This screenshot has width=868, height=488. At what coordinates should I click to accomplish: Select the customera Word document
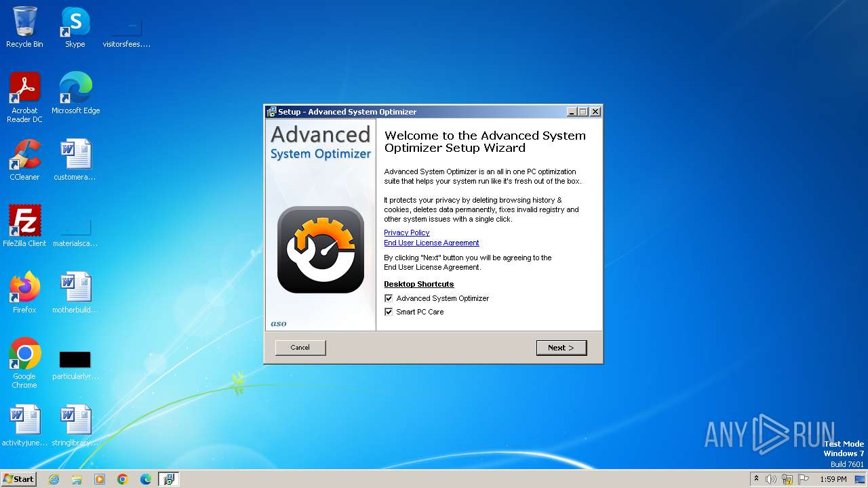[75, 160]
